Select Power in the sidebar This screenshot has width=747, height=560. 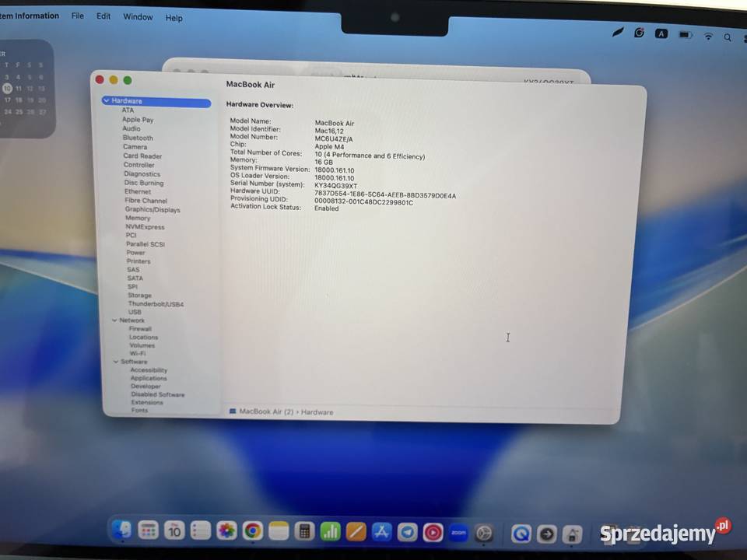click(135, 253)
